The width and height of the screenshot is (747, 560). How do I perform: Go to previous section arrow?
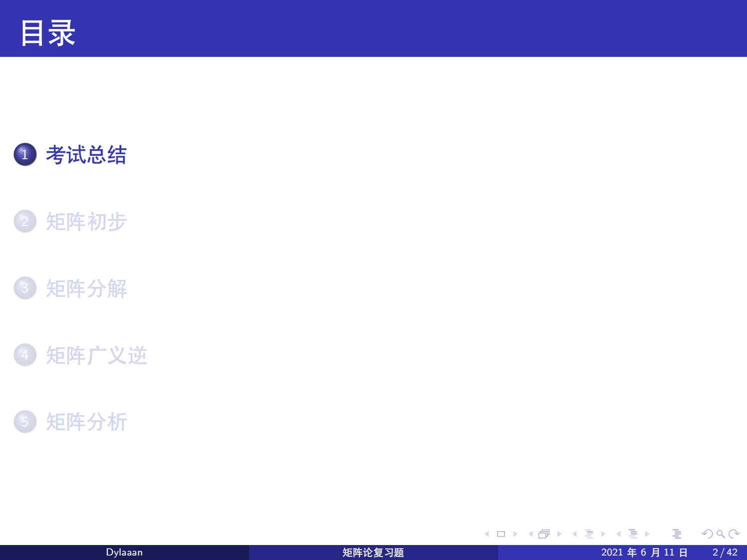coord(618,534)
